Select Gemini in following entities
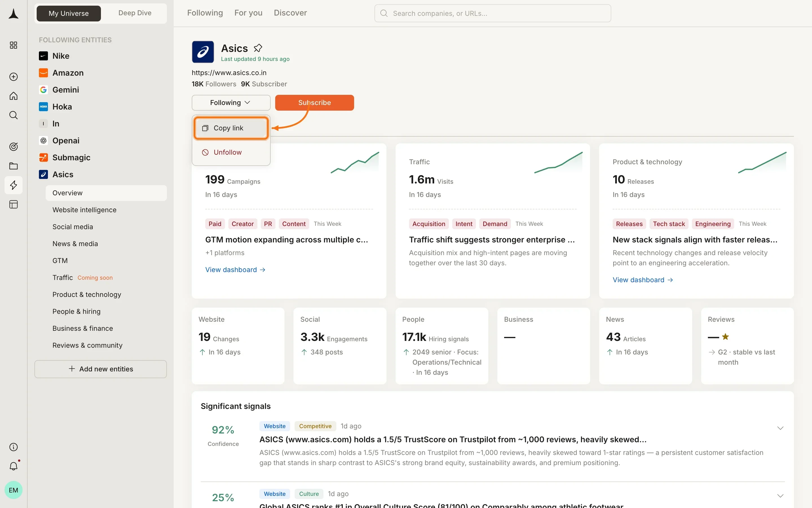Viewport: 812px width, 508px height. tap(59, 90)
